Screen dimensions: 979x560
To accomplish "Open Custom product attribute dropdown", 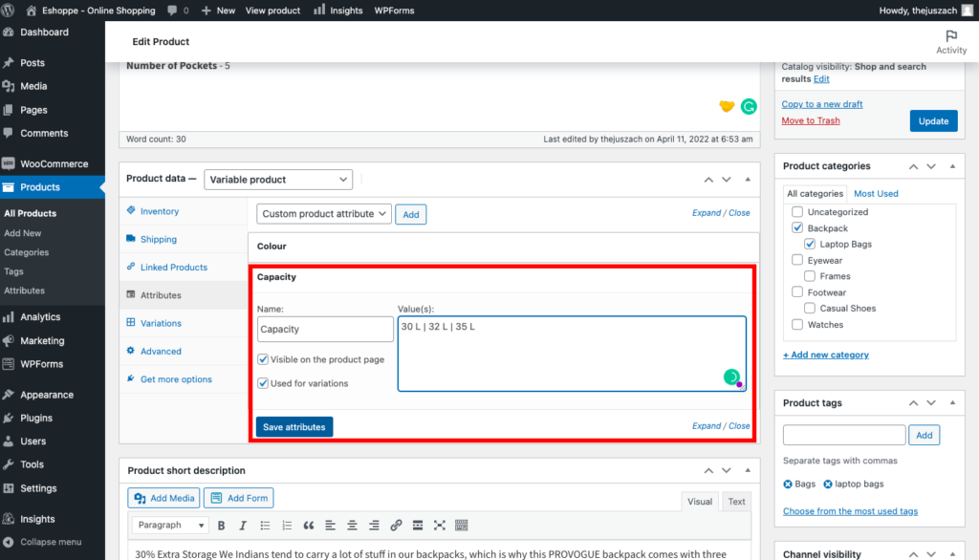I will 323,213.
